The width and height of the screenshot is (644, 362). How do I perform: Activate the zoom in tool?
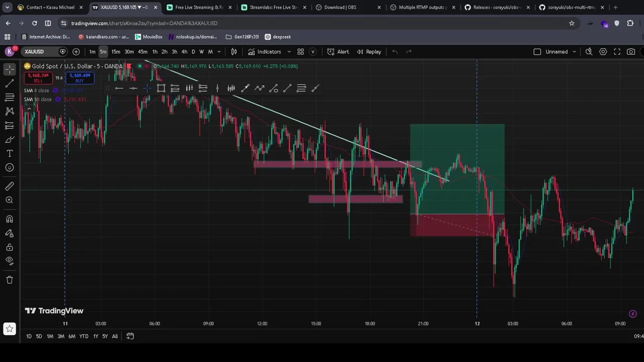coord(10,200)
